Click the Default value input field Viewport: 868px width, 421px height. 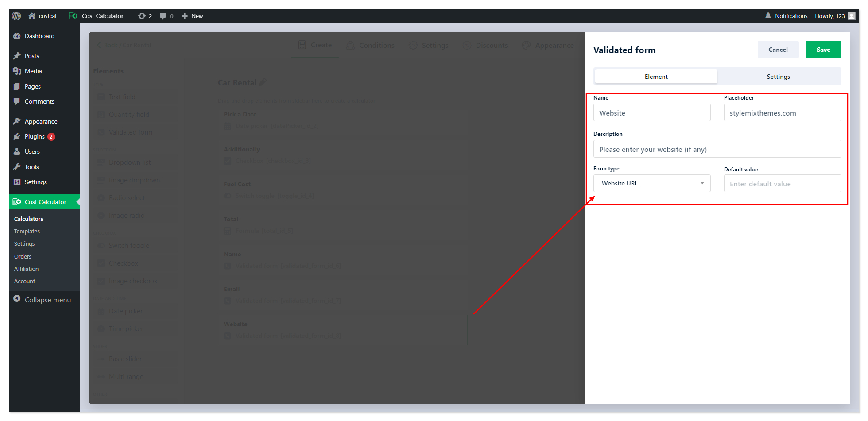click(x=782, y=184)
